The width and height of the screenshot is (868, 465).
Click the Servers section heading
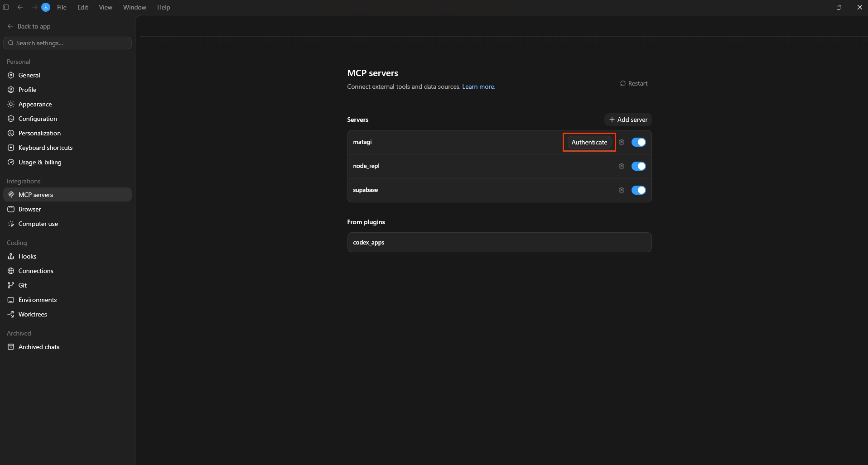point(357,120)
